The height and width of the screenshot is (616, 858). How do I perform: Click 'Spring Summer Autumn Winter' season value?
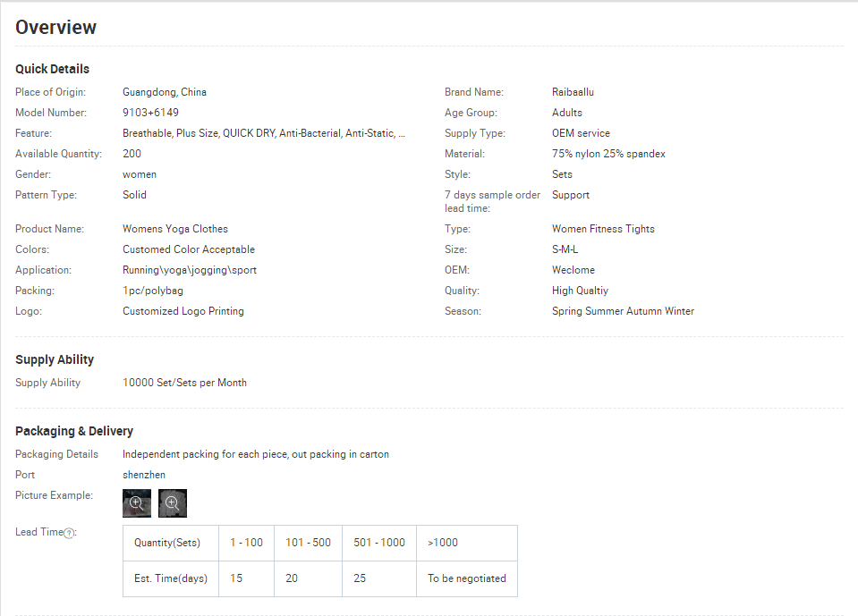(623, 311)
